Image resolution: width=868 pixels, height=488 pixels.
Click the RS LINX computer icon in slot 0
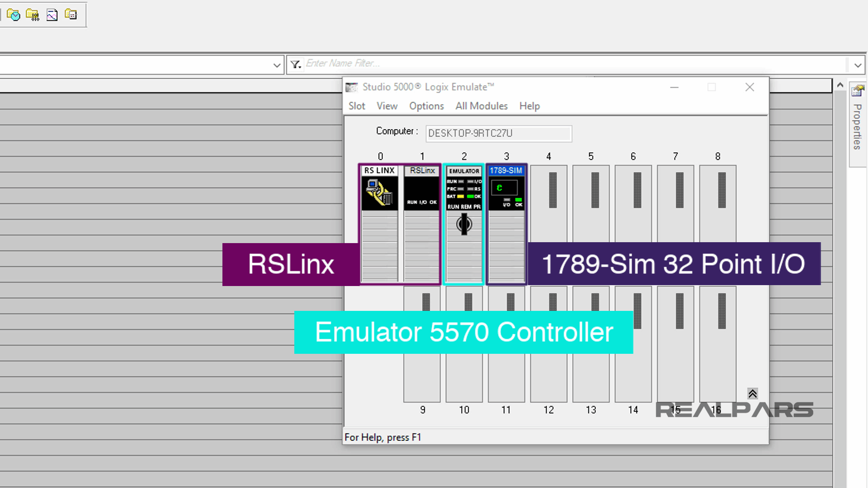click(x=379, y=192)
